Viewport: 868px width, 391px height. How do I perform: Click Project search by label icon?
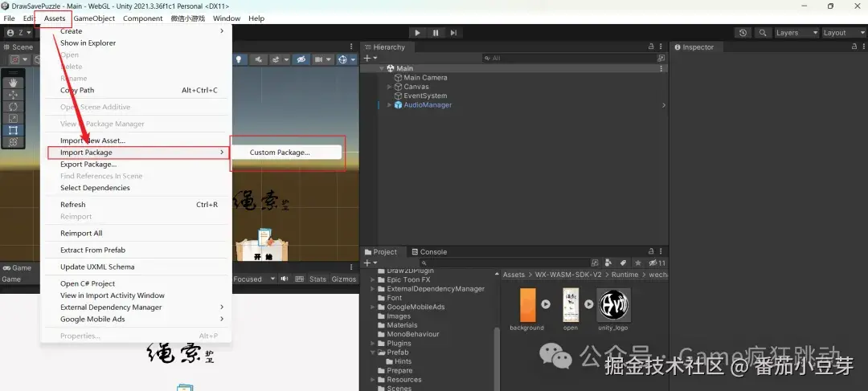pyautogui.click(x=623, y=263)
